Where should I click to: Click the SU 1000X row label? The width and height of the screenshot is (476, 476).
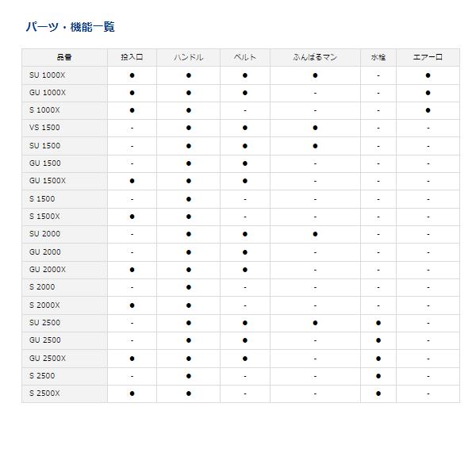point(48,75)
